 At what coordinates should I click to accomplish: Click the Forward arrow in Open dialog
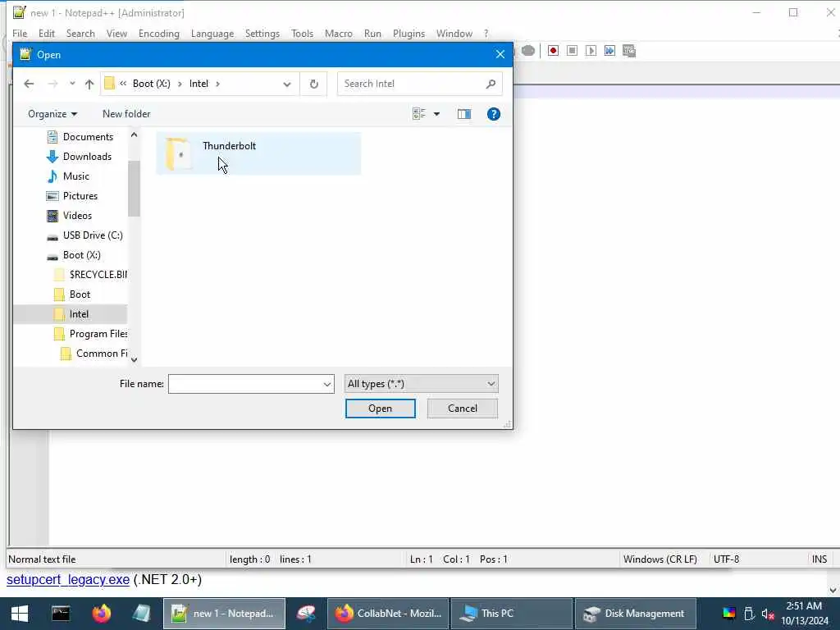[x=52, y=84]
